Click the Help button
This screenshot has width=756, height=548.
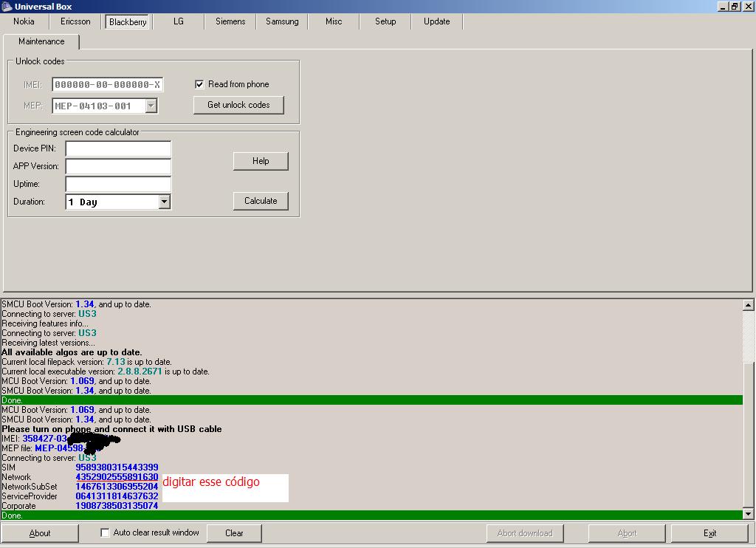[x=261, y=161]
